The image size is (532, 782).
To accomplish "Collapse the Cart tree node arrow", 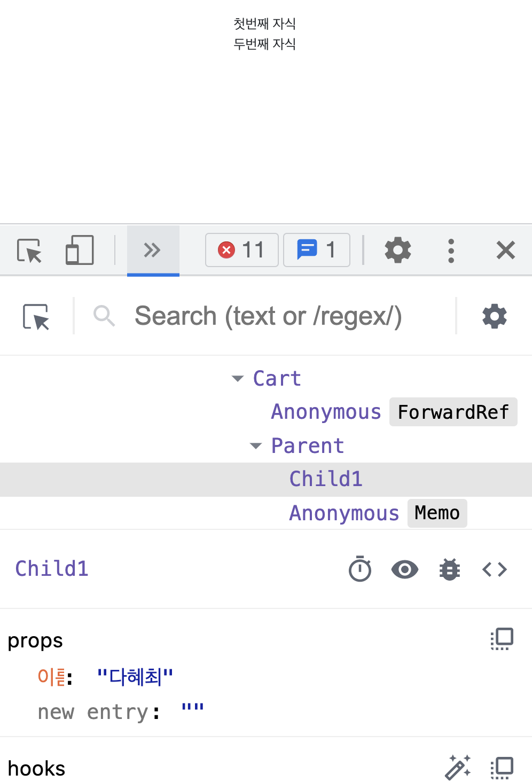I will tap(238, 379).
